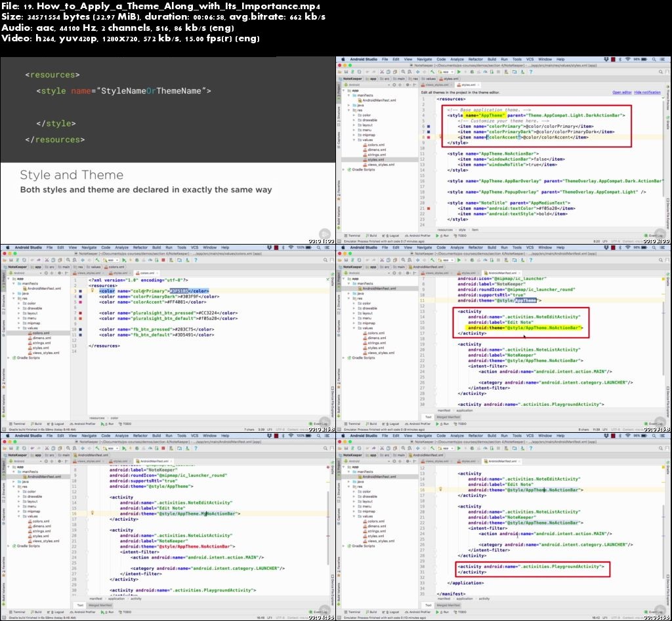672x621 pixels.
Task: Click the green Run button in styles.xml frame
Action: point(459,71)
